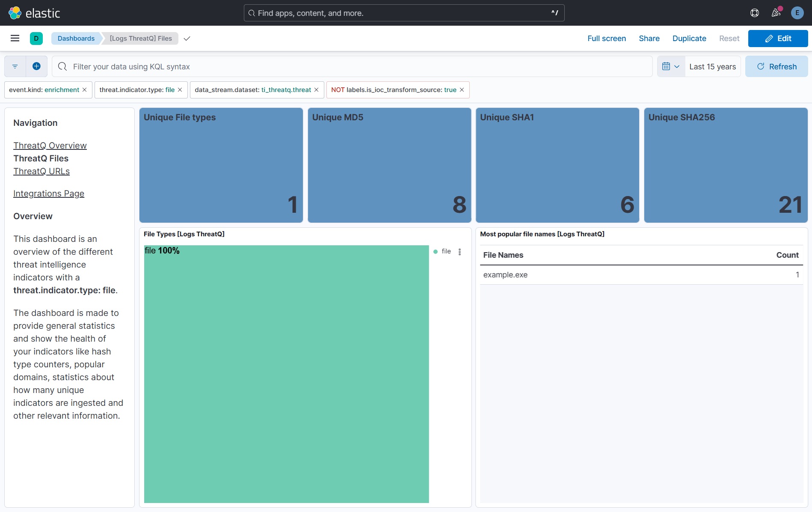Image resolution: width=812 pixels, height=512 pixels.
Task: Switch to Full screen mode
Action: point(607,39)
